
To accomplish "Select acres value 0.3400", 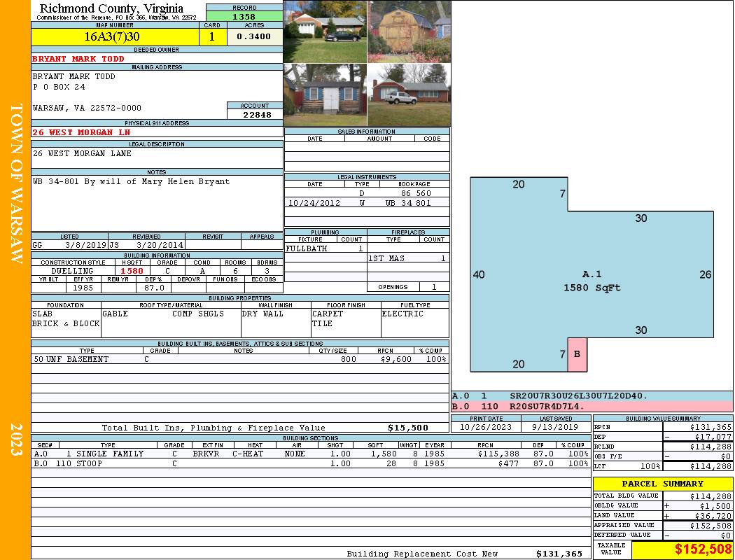I will [x=253, y=36].
